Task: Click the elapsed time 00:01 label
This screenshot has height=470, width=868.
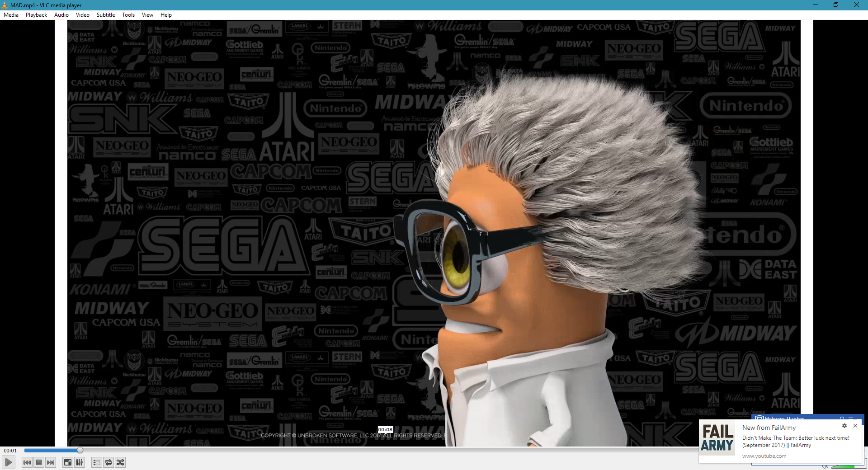Action: coord(10,451)
